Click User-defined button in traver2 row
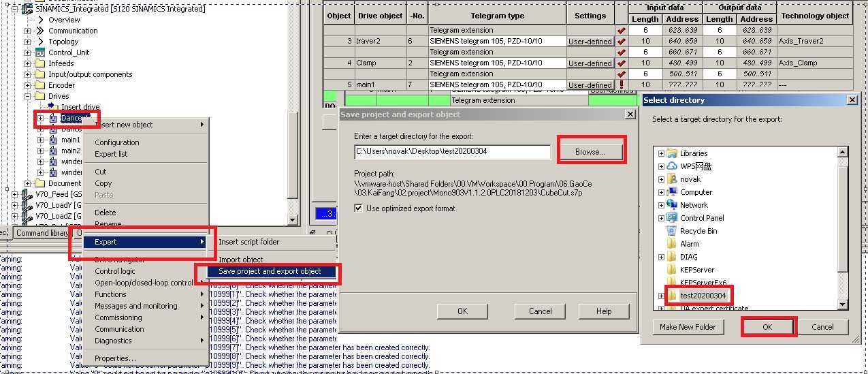868x374 pixels. tap(590, 42)
